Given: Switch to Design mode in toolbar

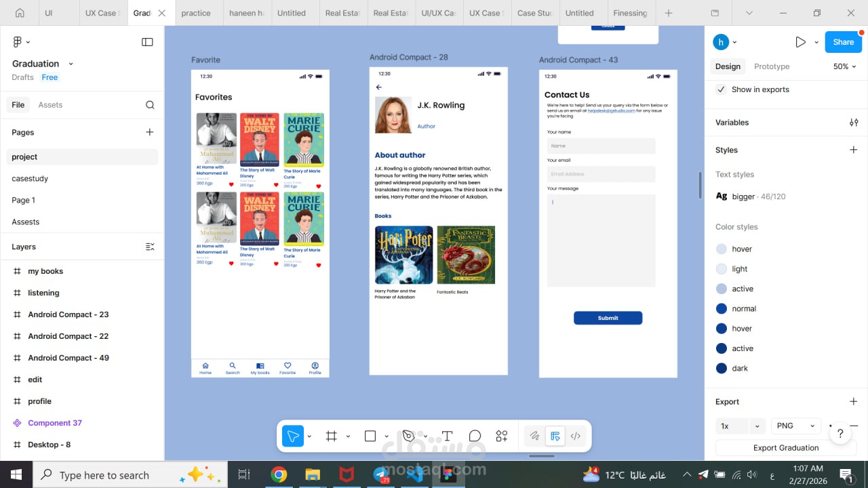Looking at the screenshot, I should coord(555,436).
